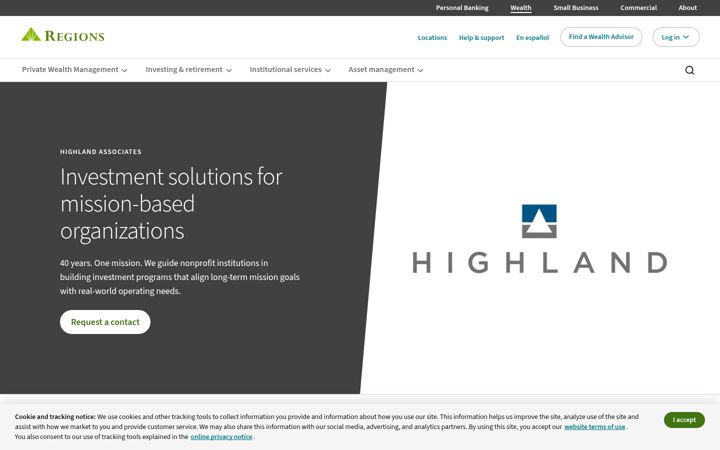Accept cookies with I accept button
This screenshot has width=720, height=450.
click(x=684, y=420)
